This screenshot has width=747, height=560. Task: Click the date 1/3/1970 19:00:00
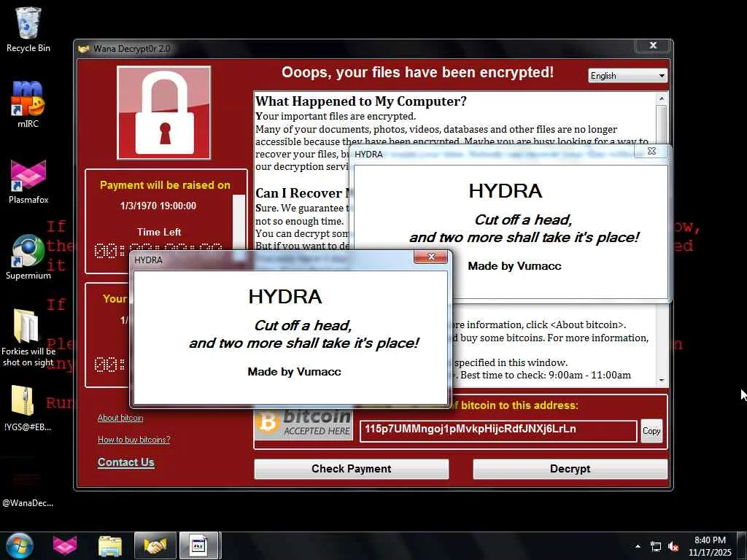(158, 206)
